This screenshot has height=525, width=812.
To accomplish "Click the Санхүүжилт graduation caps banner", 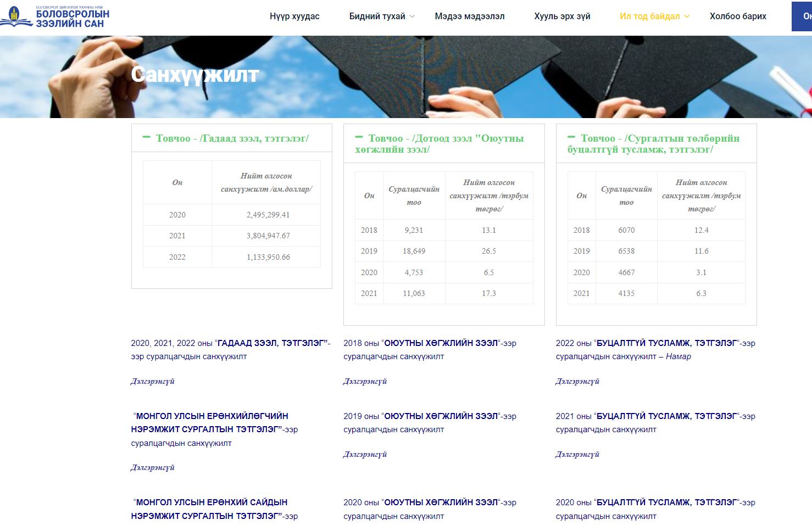I will [x=406, y=77].
